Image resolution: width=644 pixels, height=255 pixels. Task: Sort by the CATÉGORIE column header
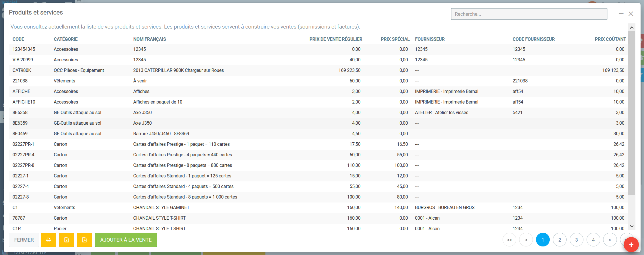click(x=66, y=39)
